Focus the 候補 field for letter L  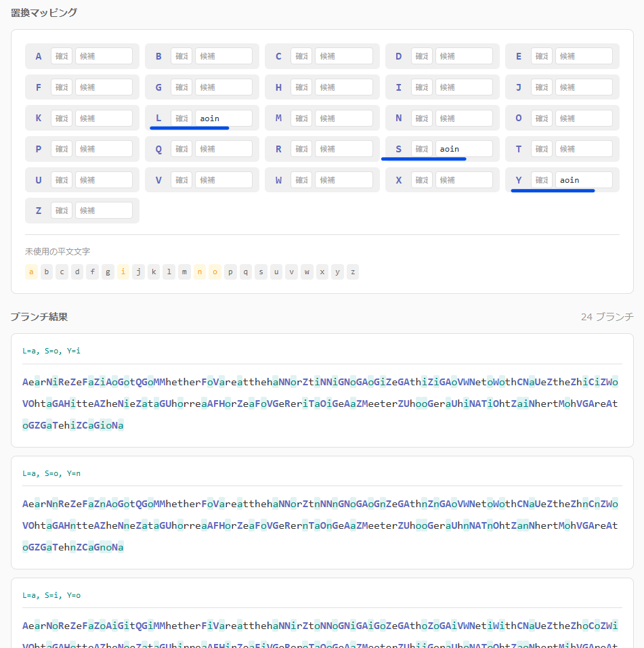(x=223, y=118)
